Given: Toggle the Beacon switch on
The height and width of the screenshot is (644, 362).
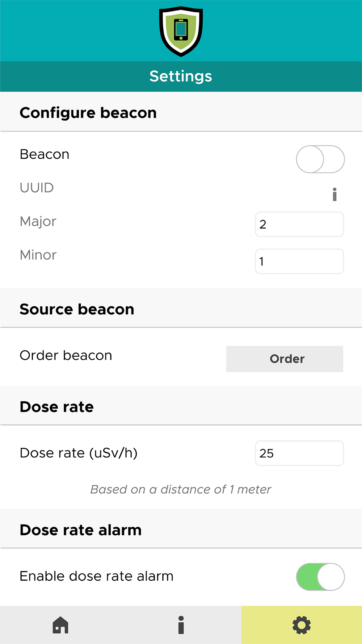Looking at the screenshot, I should (x=320, y=159).
